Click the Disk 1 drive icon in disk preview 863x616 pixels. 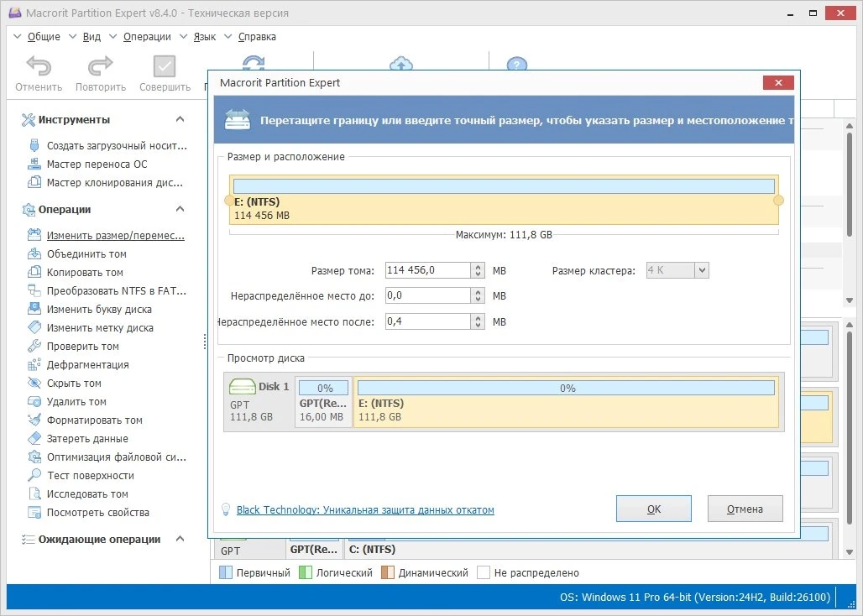coord(242,387)
